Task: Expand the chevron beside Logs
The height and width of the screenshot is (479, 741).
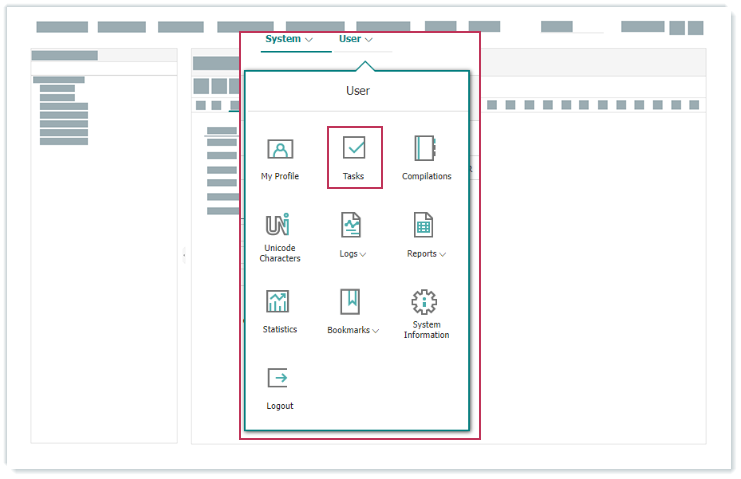Action: click(363, 255)
